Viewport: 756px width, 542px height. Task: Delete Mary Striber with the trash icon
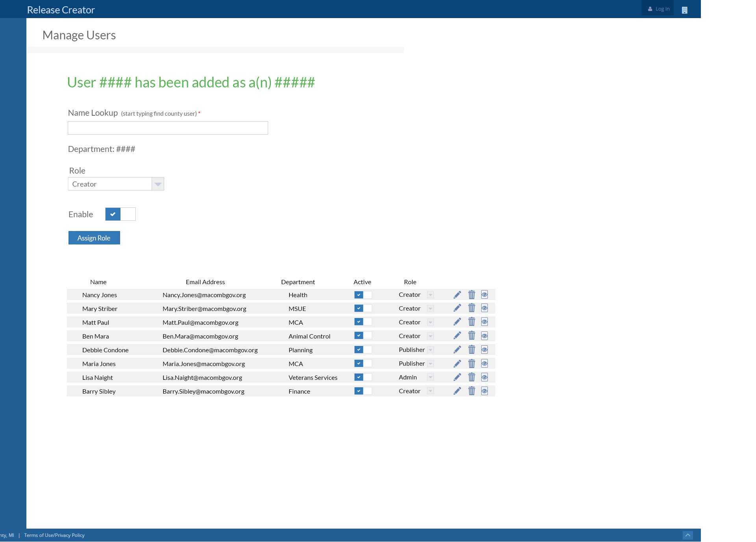click(x=472, y=308)
